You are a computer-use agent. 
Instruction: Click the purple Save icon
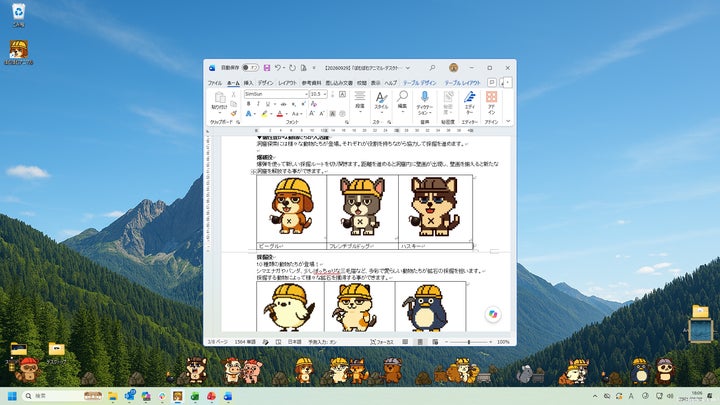click(267, 68)
